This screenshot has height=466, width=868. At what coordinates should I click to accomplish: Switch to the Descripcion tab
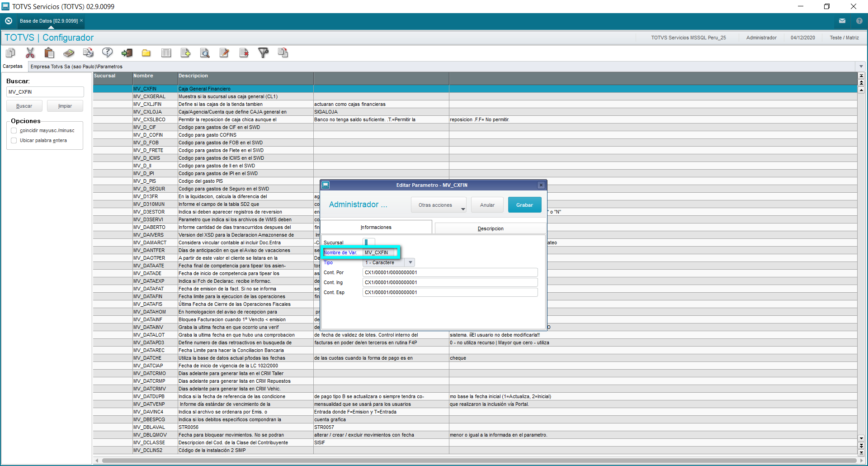pos(490,228)
